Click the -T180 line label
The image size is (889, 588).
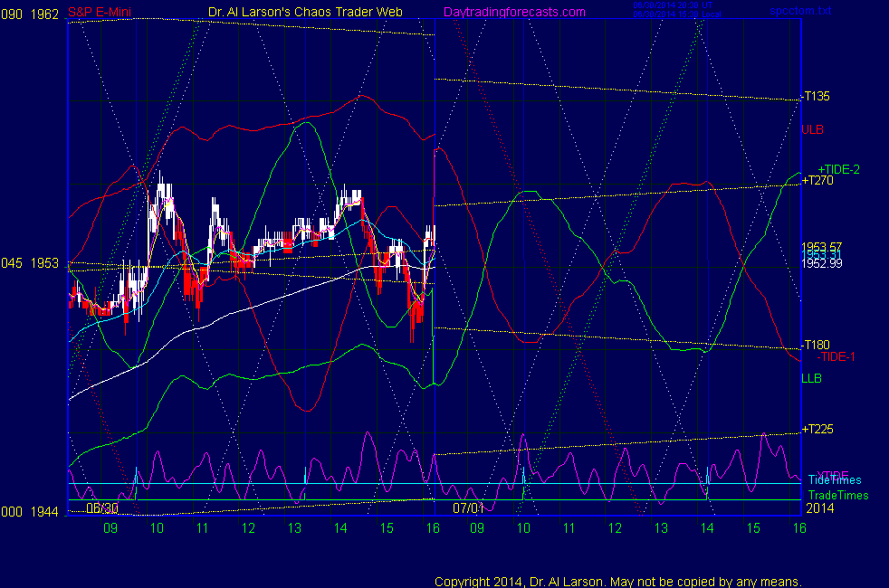point(816,345)
